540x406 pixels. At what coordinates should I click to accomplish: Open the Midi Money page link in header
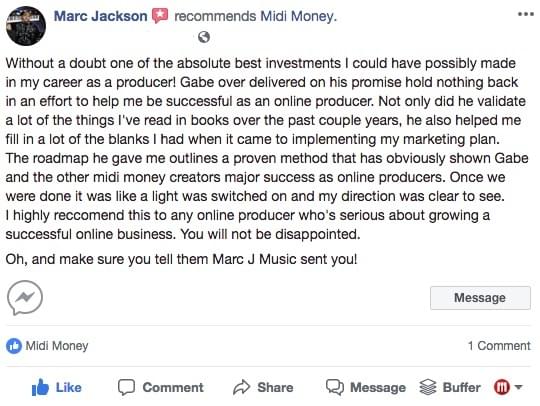pos(298,16)
